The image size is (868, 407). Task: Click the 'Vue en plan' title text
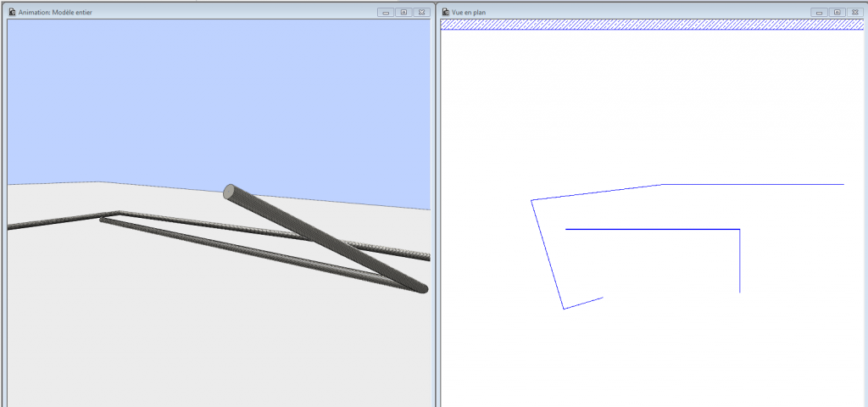point(469,12)
